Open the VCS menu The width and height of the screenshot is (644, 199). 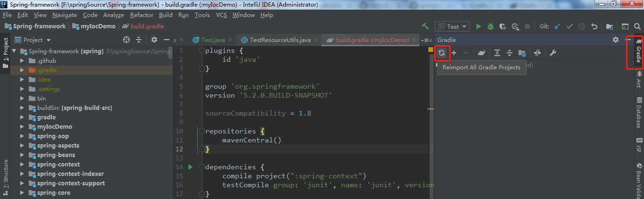pos(221,15)
